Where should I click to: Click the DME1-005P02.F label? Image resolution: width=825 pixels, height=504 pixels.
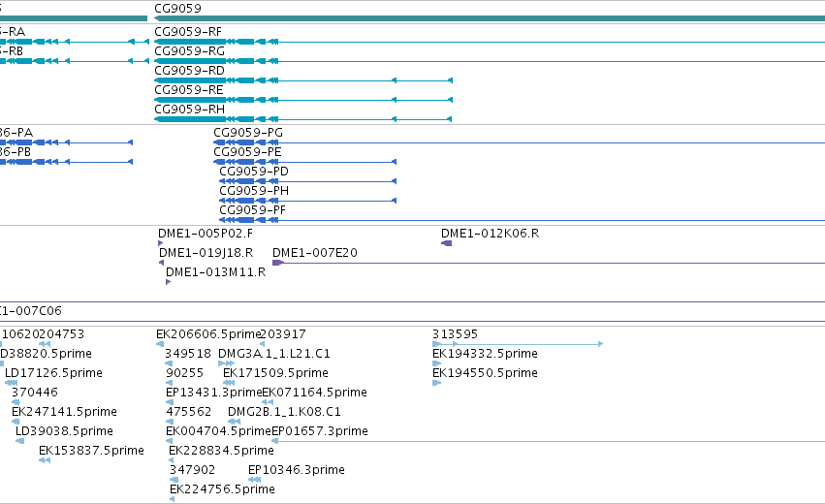(x=206, y=234)
